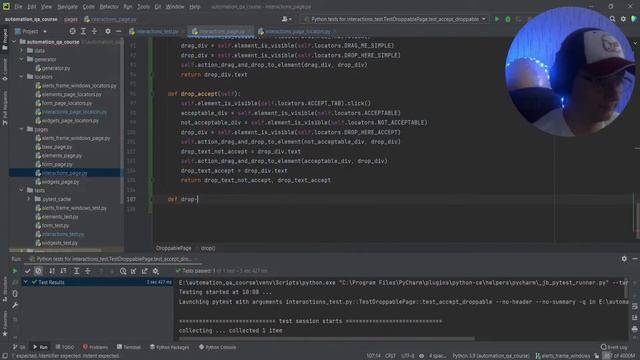Open Search Everywhere magnifier in the top toolbar
The height and width of the screenshot is (360, 640).
pos(613,19)
